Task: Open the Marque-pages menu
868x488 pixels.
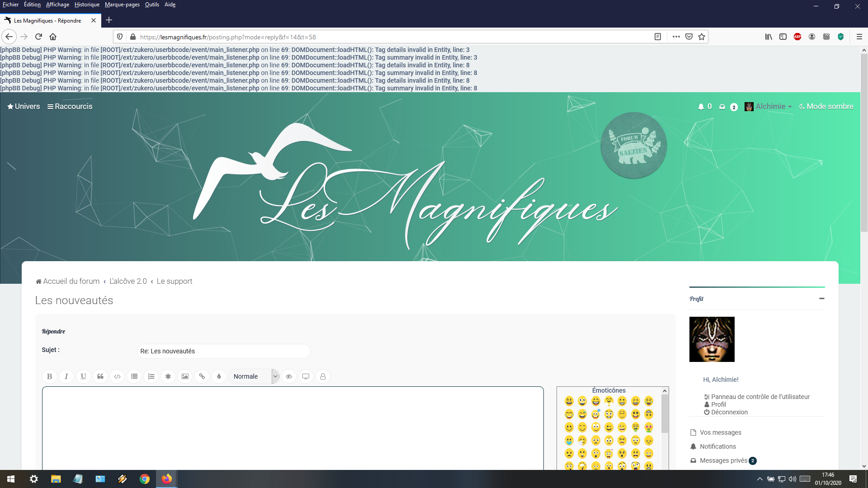Action: 122,5
